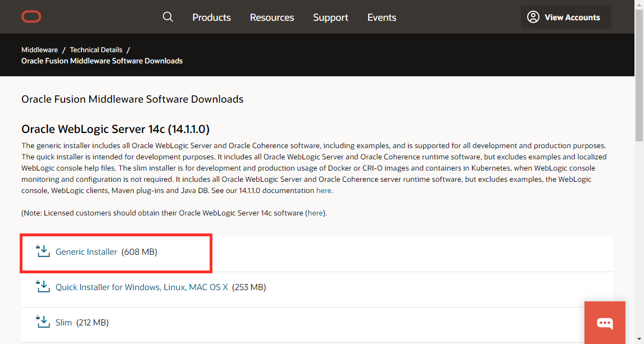This screenshot has height=344, width=644.
Task: Open the Support menu
Action: click(x=330, y=17)
